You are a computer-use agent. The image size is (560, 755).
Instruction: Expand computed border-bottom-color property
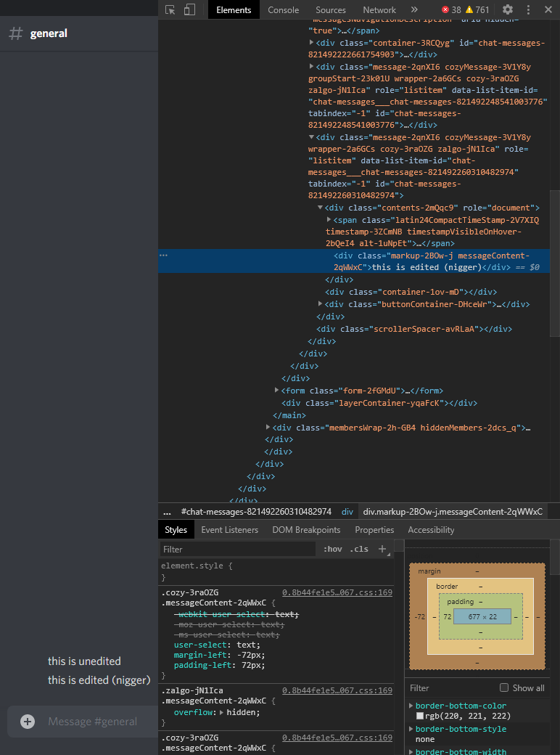coord(411,706)
